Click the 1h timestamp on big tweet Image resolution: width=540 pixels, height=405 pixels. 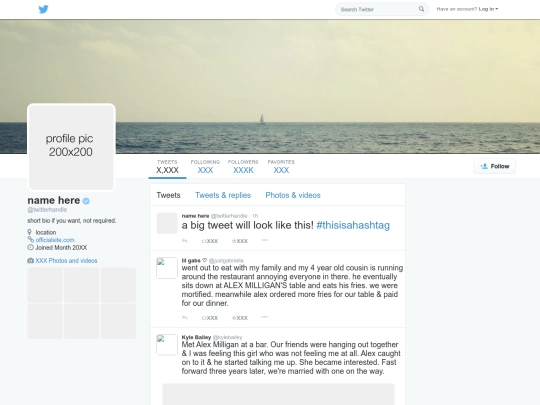[x=255, y=216]
